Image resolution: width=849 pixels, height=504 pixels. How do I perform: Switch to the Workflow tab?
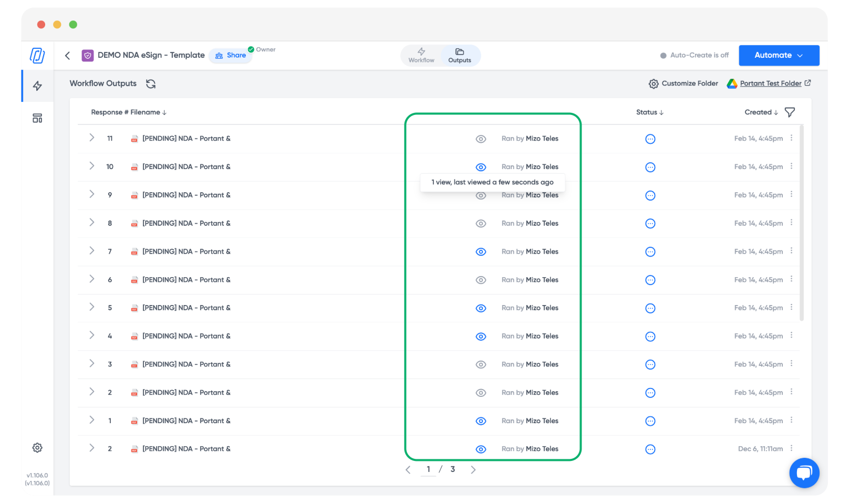(x=421, y=55)
